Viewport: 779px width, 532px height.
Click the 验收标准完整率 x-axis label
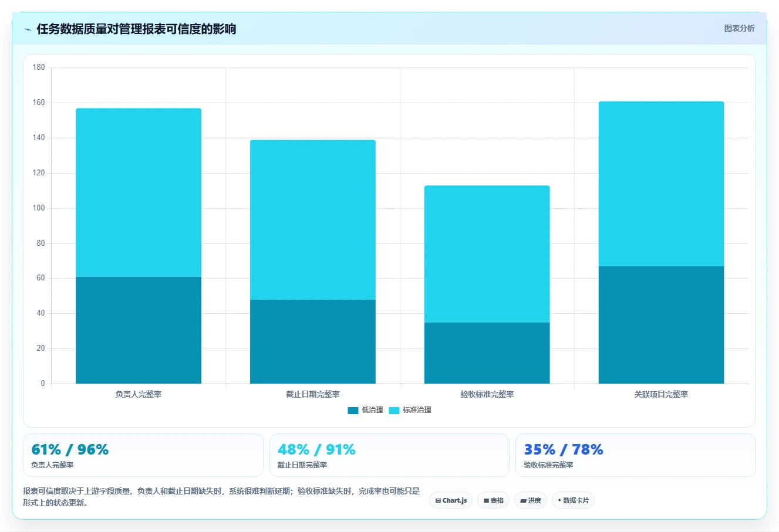[487, 395]
